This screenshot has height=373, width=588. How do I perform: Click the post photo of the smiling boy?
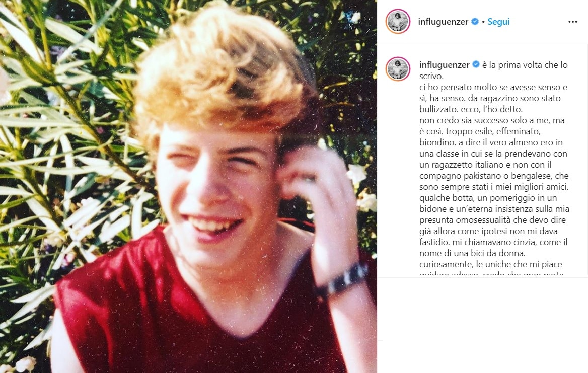tap(188, 186)
